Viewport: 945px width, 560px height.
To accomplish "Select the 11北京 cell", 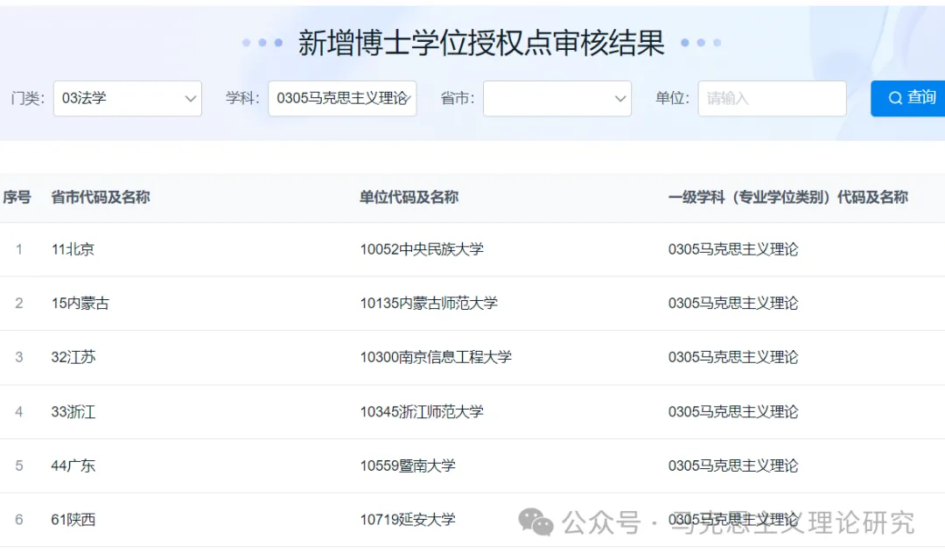I will click(x=73, y=249).
